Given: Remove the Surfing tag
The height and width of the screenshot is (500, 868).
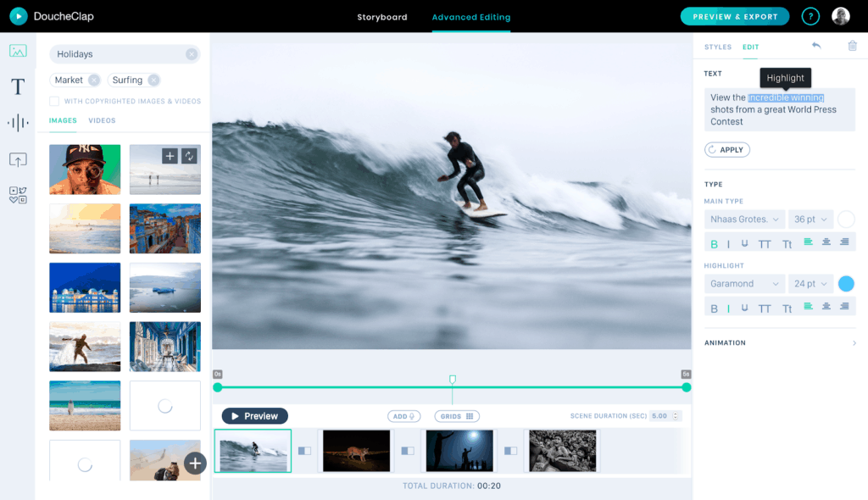Looking at the screenshot, I should (153, 81).
